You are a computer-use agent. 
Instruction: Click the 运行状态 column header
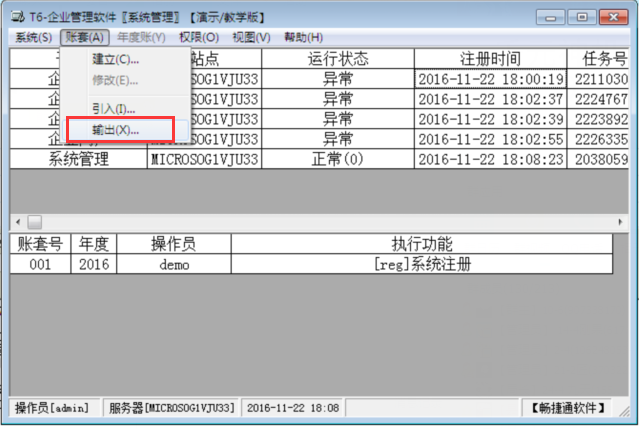coord(338,58)
